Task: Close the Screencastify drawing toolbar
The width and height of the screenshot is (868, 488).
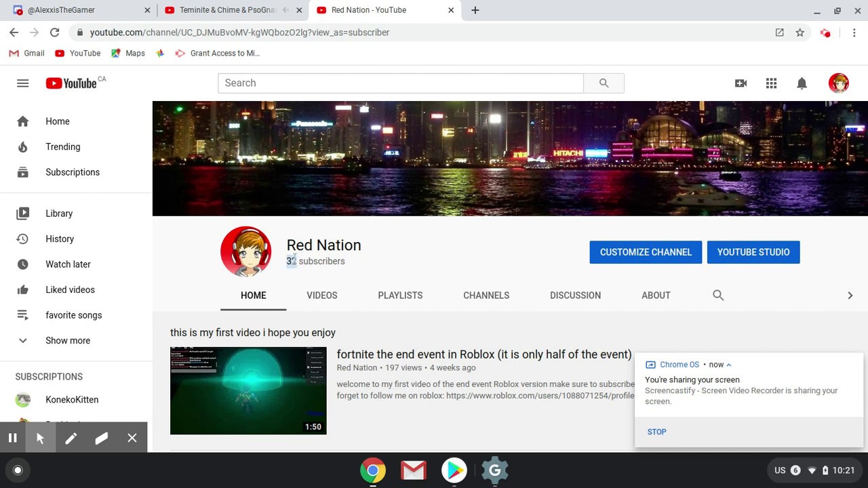Action: click(132, 439)
